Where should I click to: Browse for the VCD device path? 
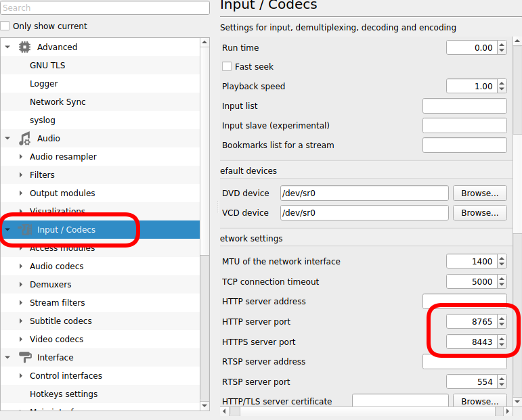tap(479, 213)
